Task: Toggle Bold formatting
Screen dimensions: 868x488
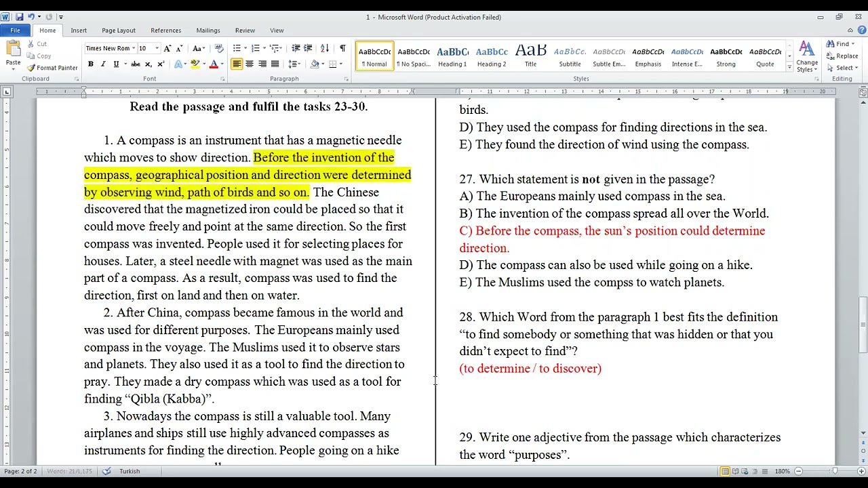Action: 90,64
